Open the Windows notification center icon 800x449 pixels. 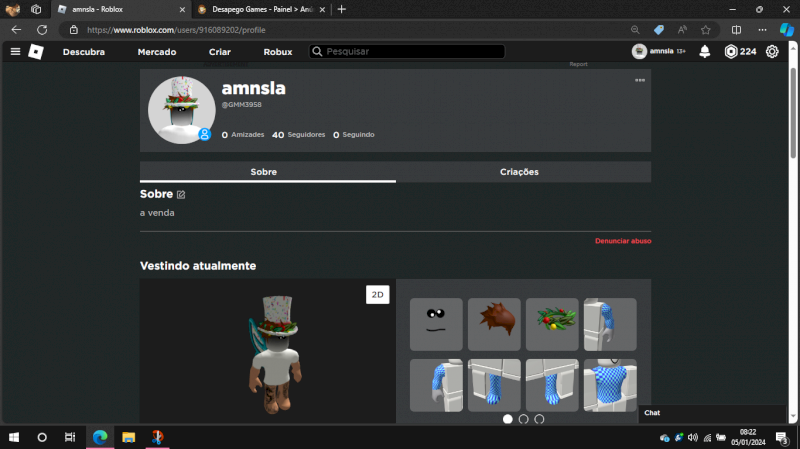(782, 438)
